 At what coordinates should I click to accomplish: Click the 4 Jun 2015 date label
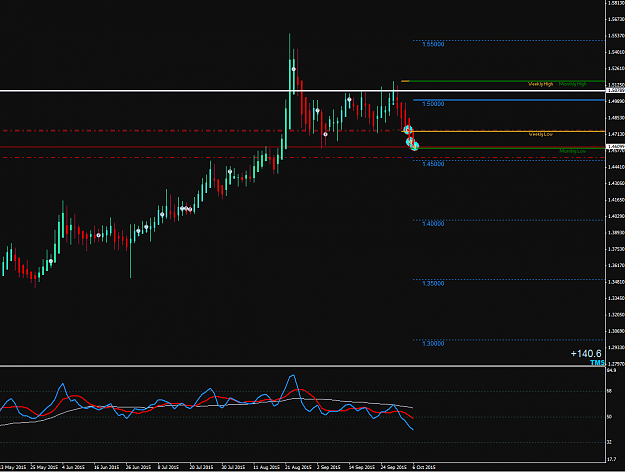click(74, 467)
